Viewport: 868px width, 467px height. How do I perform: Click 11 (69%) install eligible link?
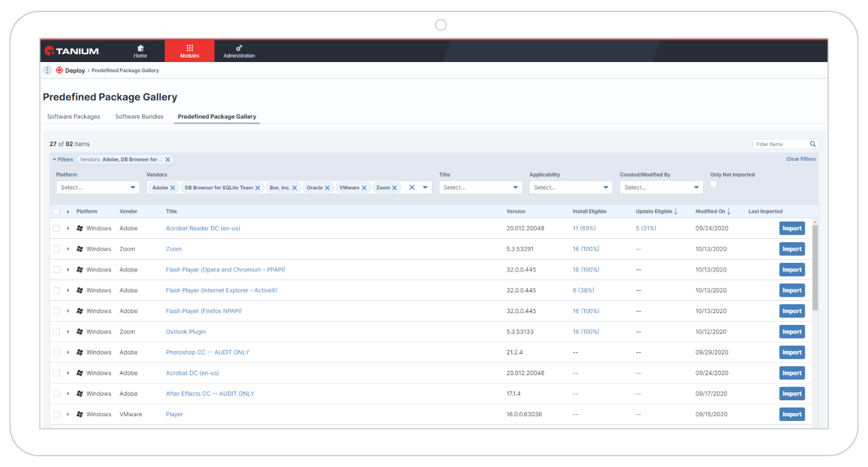584,228
